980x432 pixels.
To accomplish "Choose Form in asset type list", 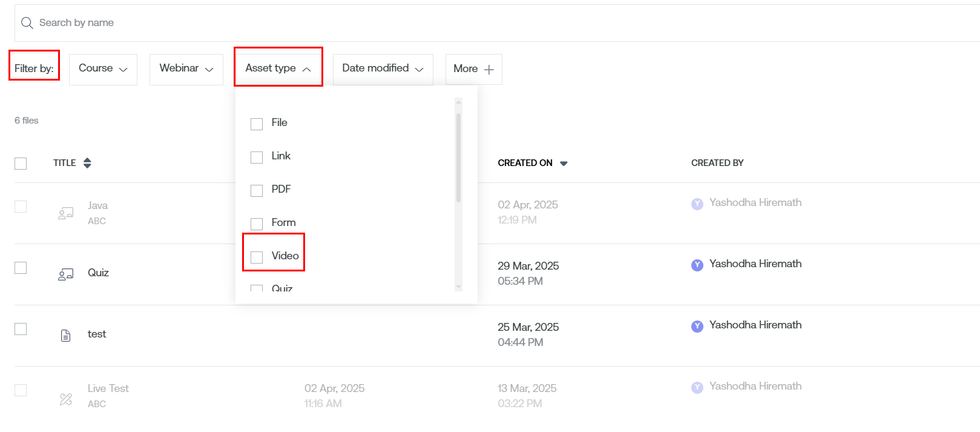I will point(257,224).
